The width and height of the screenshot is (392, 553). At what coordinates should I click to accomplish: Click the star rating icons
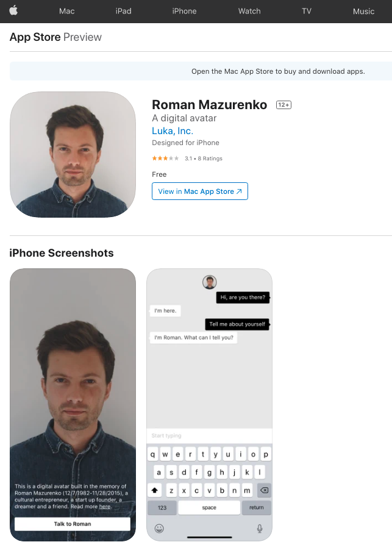pos(165,159)
